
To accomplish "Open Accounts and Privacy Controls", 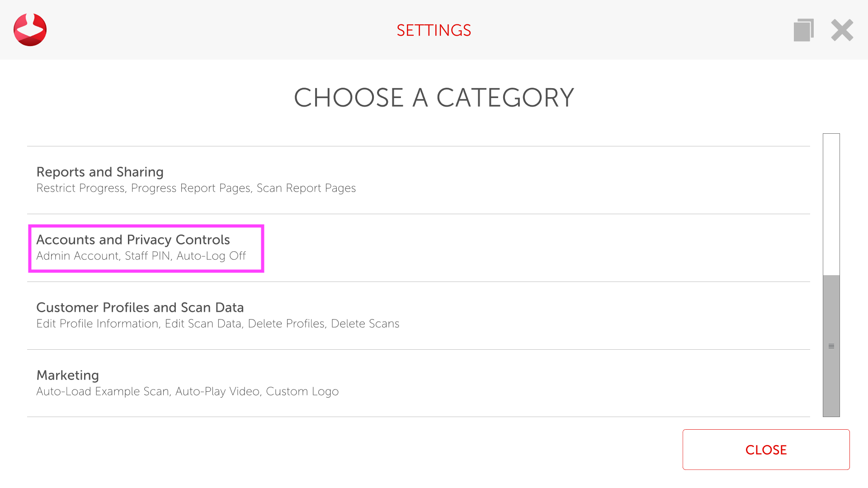I will [133, 240].
